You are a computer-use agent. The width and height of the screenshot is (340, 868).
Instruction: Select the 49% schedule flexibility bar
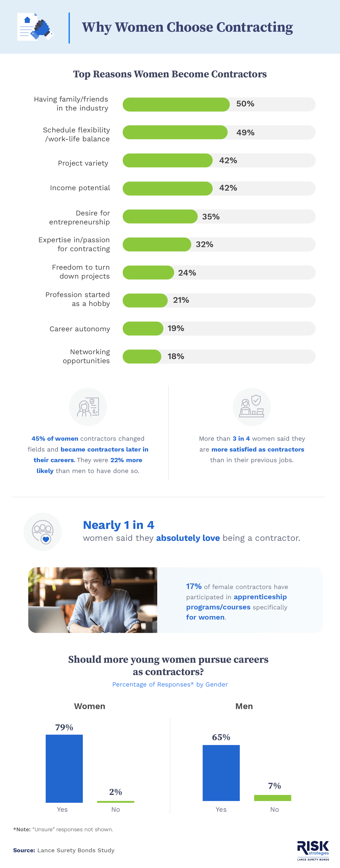coord(175,132)
